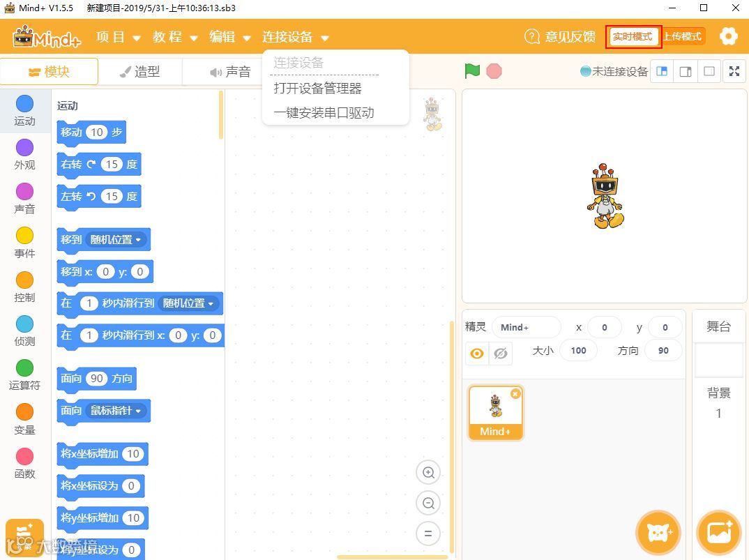749x560 pixels.
Task: Click the red stop button
Action: tap(494, 71)
